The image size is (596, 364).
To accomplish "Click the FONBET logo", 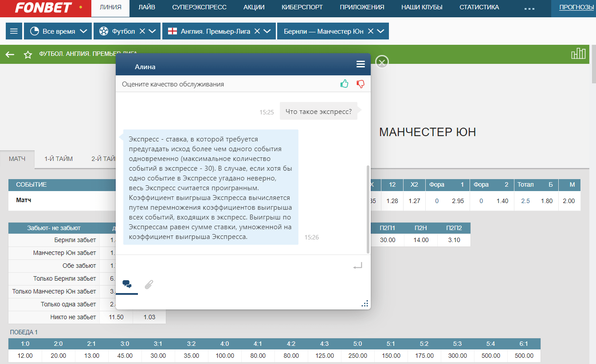I will point(43,8).
